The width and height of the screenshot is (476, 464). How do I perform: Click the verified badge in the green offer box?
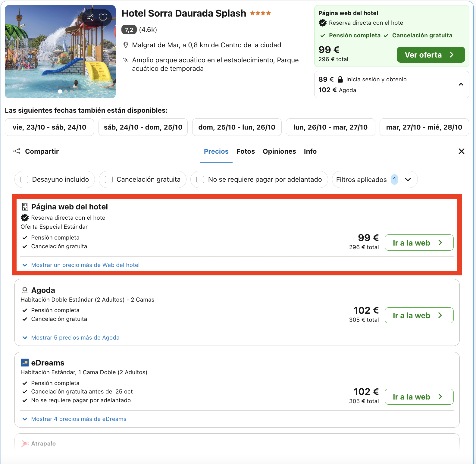pos(323,23)
